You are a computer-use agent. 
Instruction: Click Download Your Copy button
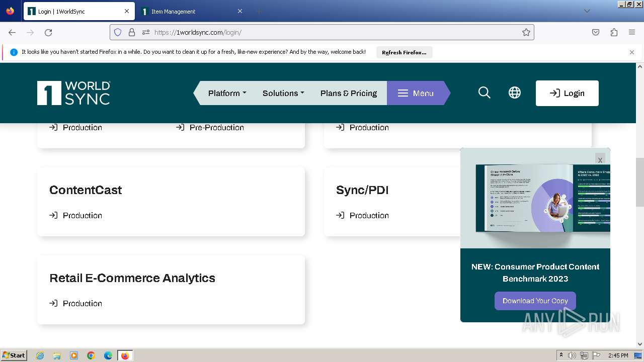(x=535, y=301)
